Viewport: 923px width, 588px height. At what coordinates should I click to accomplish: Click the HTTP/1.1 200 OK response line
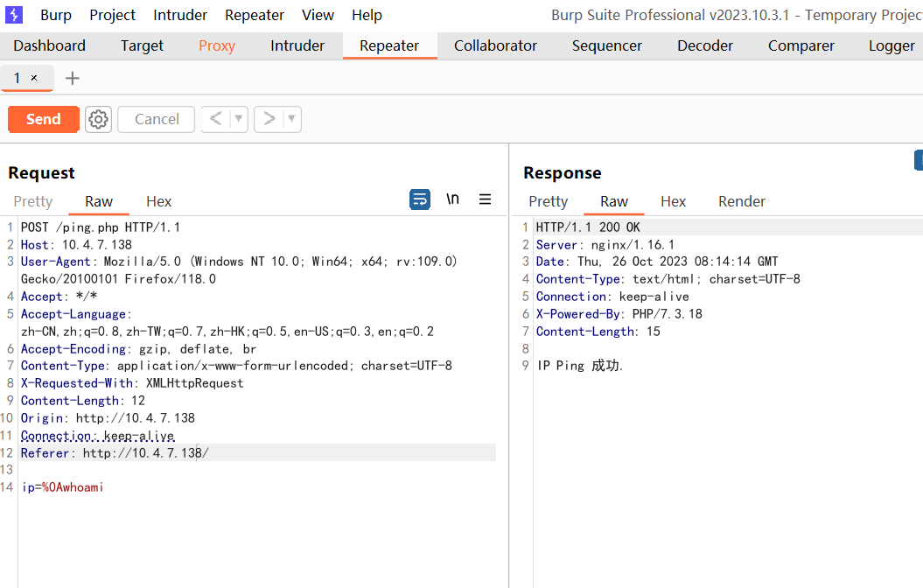[588, 227]
